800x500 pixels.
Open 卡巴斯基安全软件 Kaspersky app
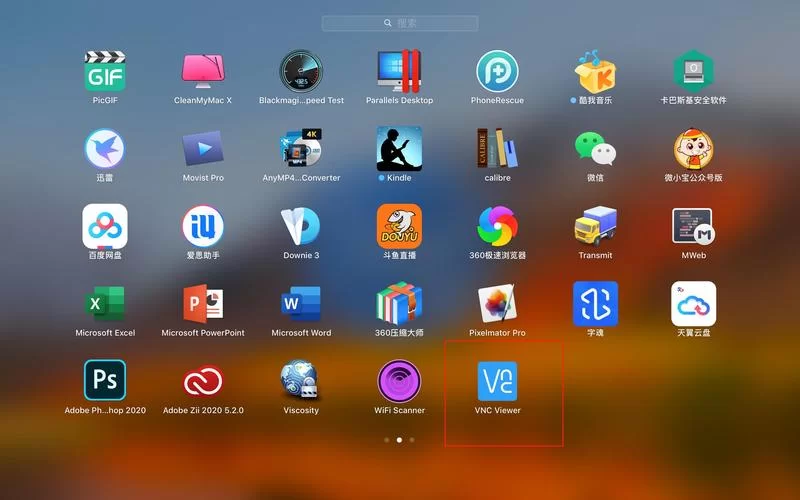click(x=693, y=71)
